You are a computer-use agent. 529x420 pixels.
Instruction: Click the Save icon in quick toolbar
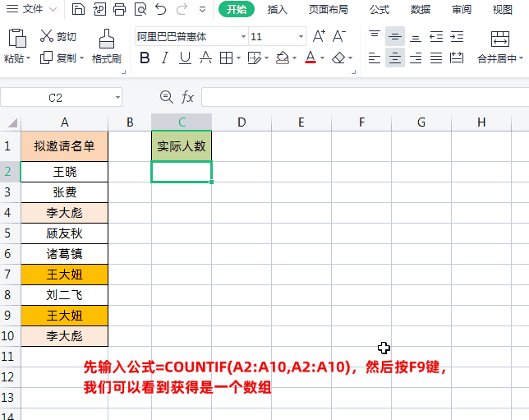(78, 10)
